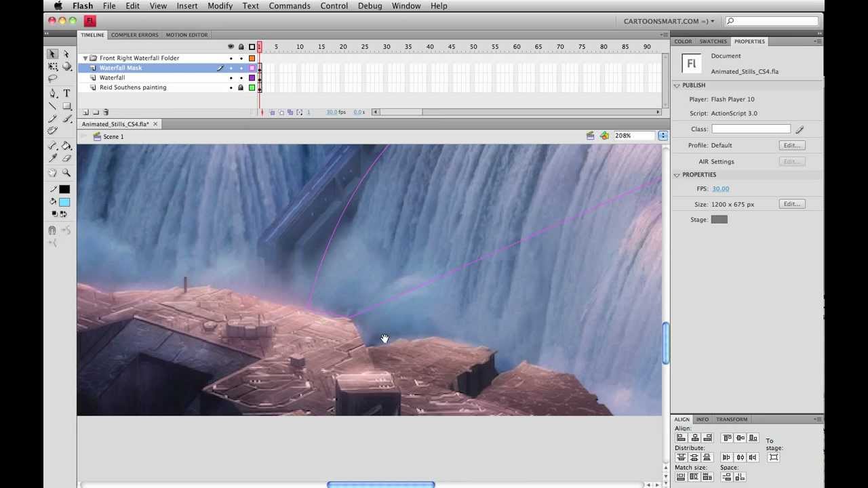The image size is (868, 488).
Task: Select the 3D Rotation tool
Action: click(66, 66)
